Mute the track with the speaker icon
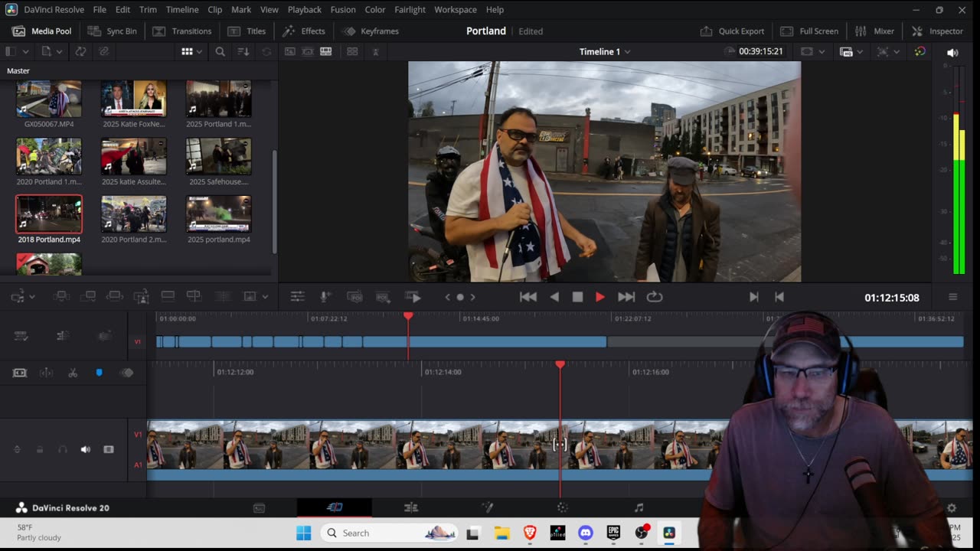The width and height of the screenshot is (980, 551). [86, 449]
